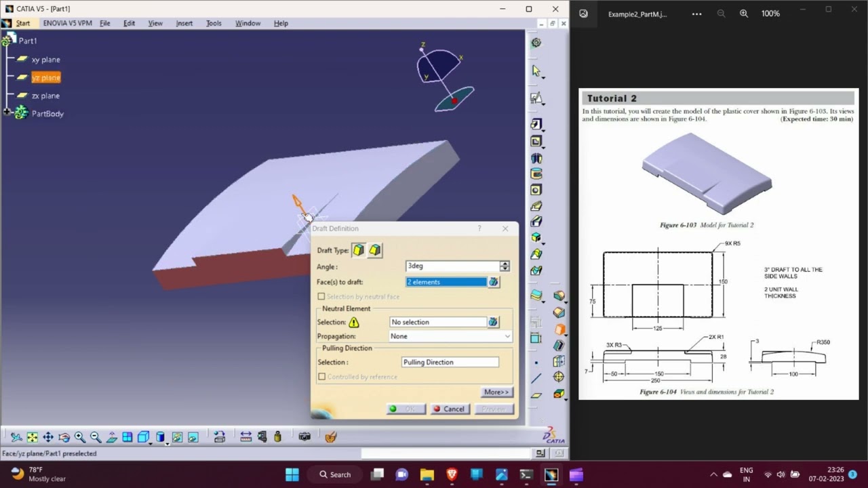
Task: Show hidden system tray icons
Action: pyautogui.click(x=713, y=474)
